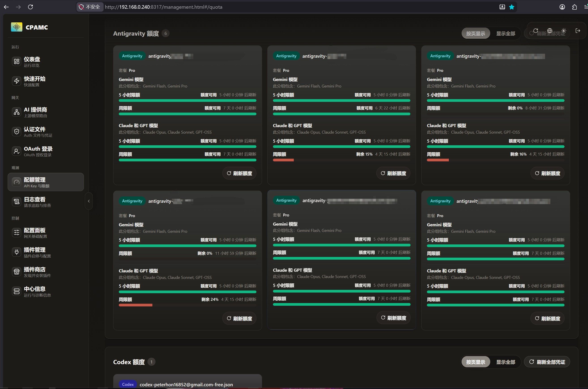Click red weekly quota bar with 剩余 24%
This screenshot has width=588, height=389.
135,305
